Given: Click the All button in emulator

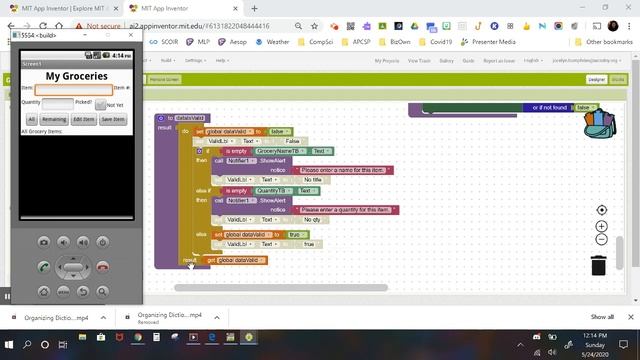Looking at the screenshot, I should tap(31, 119).
